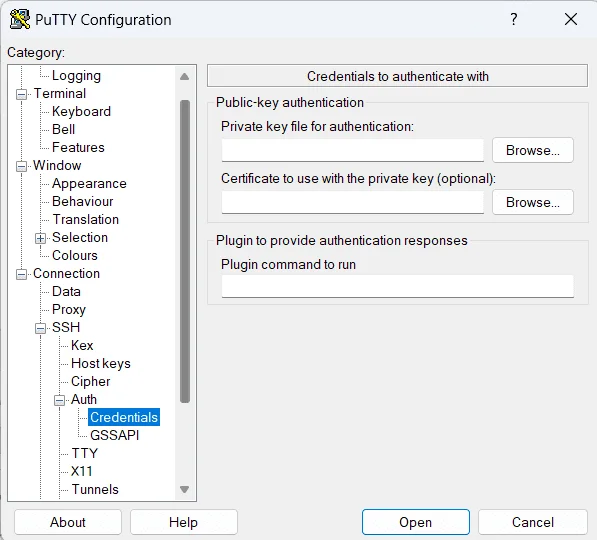This screenshot has height=540, width=597.
Task: Click the category tree scroll down arrow
Action: 185,489
